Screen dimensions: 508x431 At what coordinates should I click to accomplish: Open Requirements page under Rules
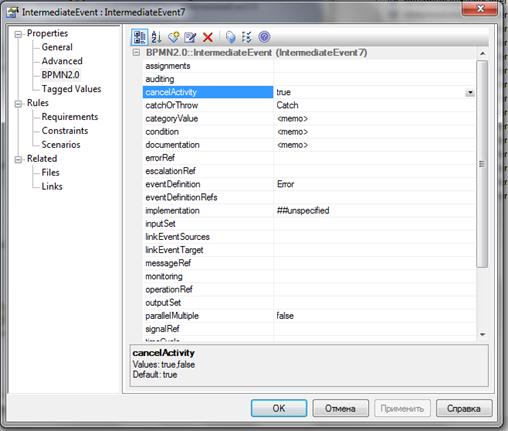click(x=70, y=117)
